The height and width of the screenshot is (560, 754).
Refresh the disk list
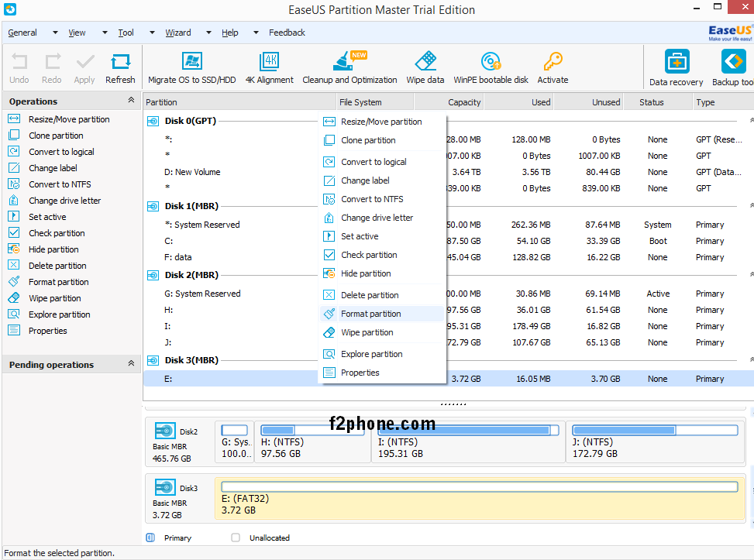tap(120, 68)
